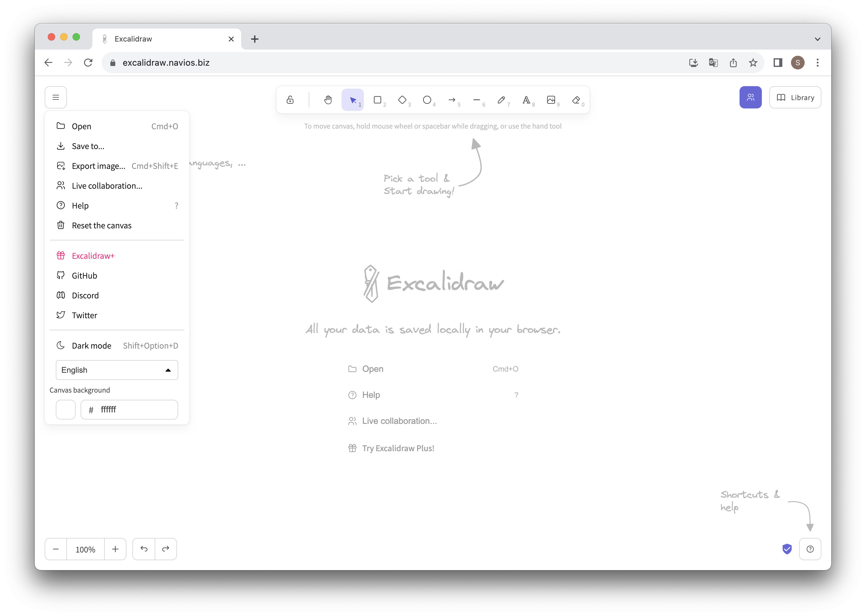Image resolution: width=866 pixels, height=616 pixels.
Task: Select the Text tool
Action: click(x=526, y=100)
